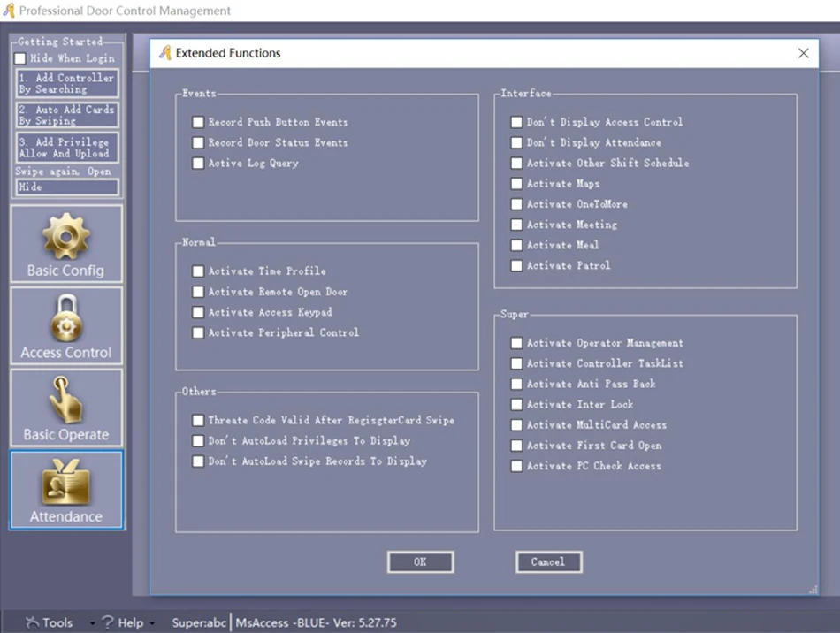Check Activate MultiCard Access
The image size is (840, 633).
[516, 425]
